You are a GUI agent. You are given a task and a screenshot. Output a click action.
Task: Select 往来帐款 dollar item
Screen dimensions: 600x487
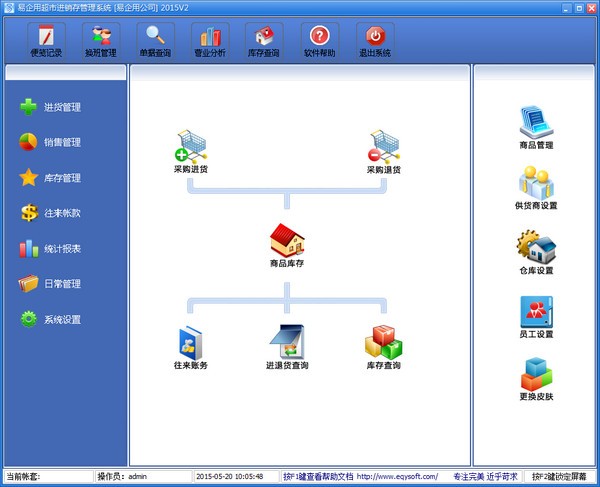tap(50, 213)
